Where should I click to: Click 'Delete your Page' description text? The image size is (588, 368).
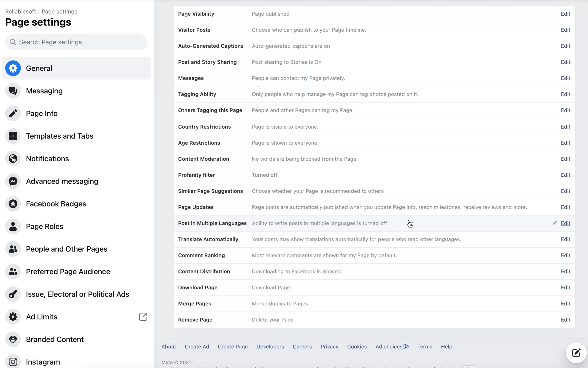[273, 319]
